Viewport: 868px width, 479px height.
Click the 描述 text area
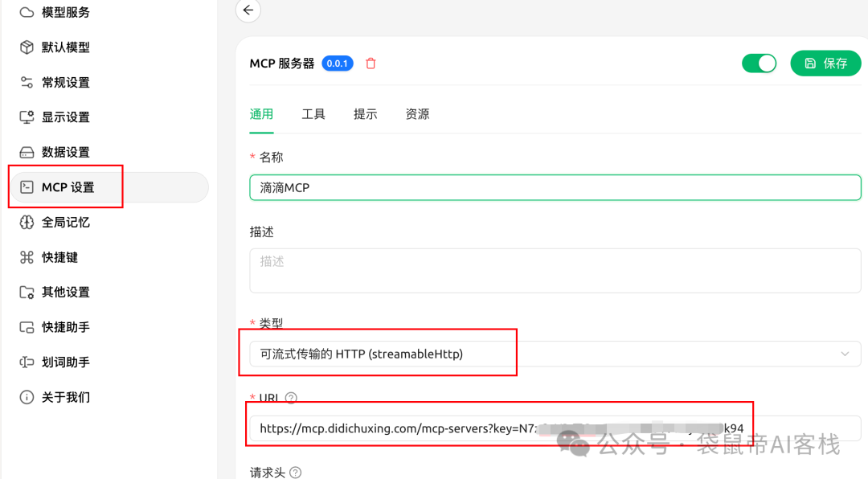pyautogui.click(x=555, y=270)
